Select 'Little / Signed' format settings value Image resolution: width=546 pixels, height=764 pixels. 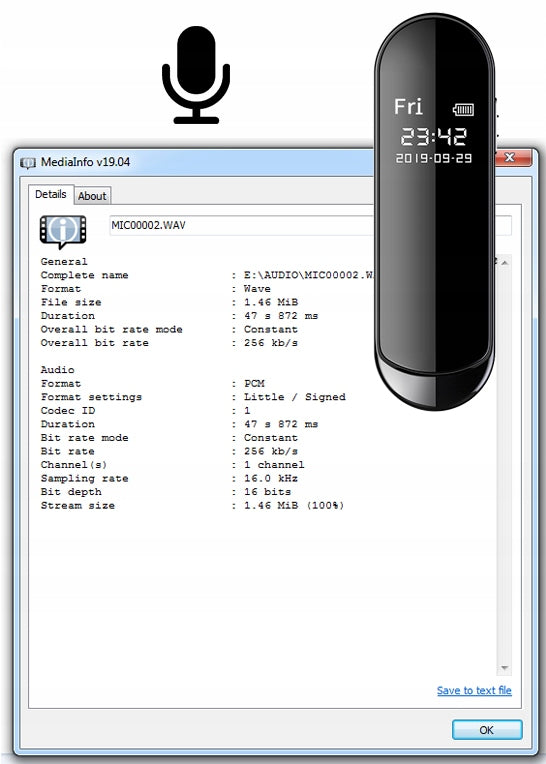295,397
